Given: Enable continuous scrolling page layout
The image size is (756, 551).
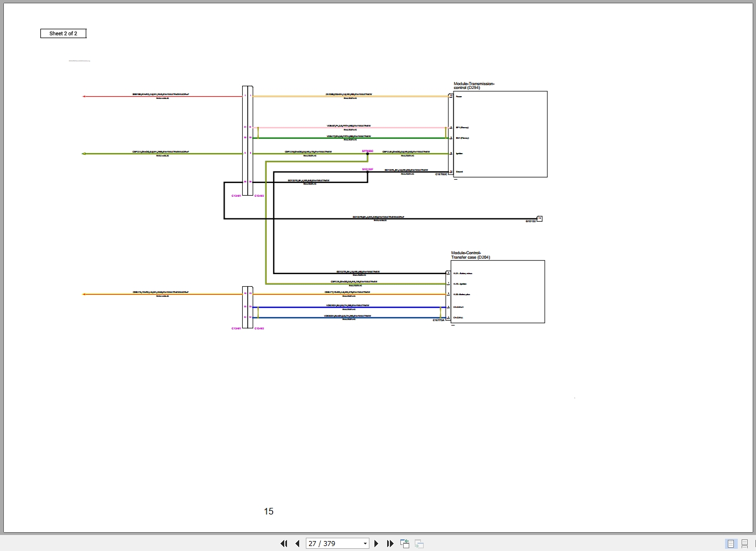Looking at the screenshot, I should point(744,543).
